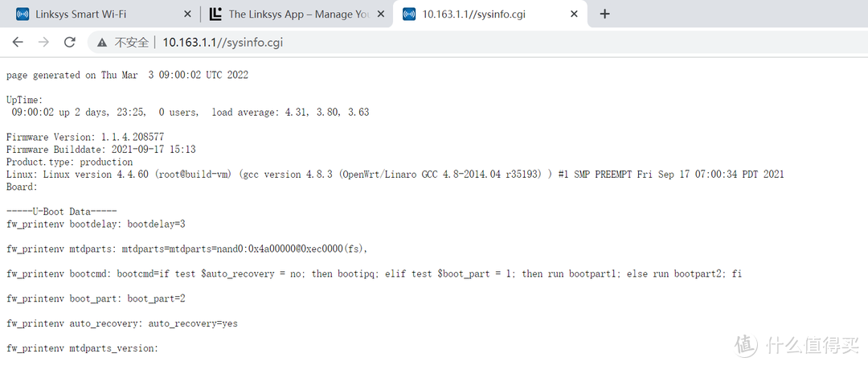Click the Linksys Smart Wi-Fi tab favicon
This screenshot has height=366, width=868.
(23, 14)
